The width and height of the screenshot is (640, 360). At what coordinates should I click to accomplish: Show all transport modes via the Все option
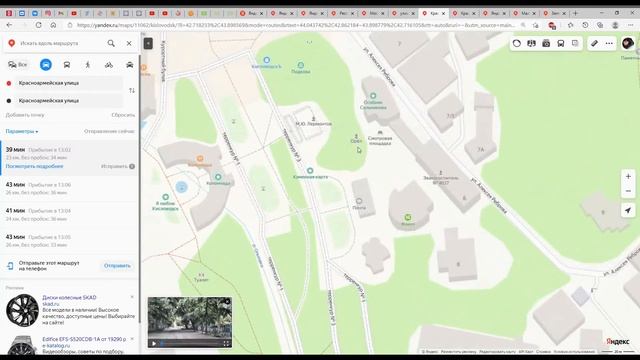(18, 64)
